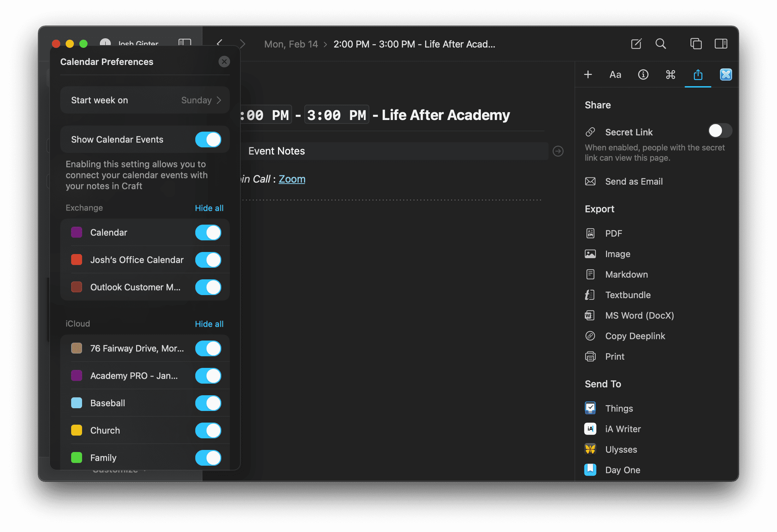This screenshot has height=532, width=777.
Task: Click the Image export picture icon
Action: (590, 254)
